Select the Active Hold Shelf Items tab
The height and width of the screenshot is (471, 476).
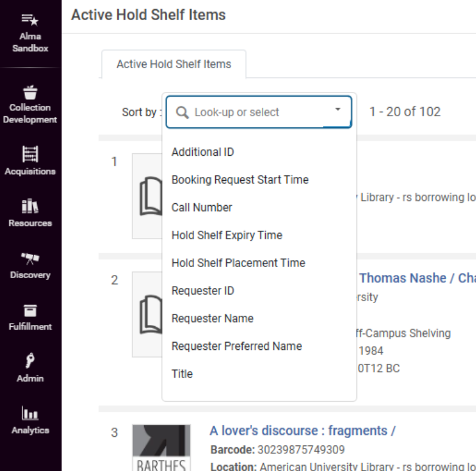(174, 64)
